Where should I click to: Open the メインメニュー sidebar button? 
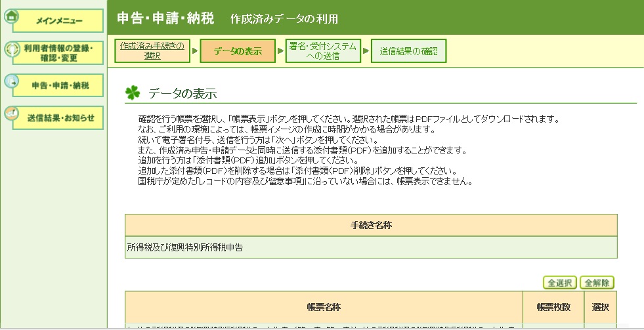point(58,20)
